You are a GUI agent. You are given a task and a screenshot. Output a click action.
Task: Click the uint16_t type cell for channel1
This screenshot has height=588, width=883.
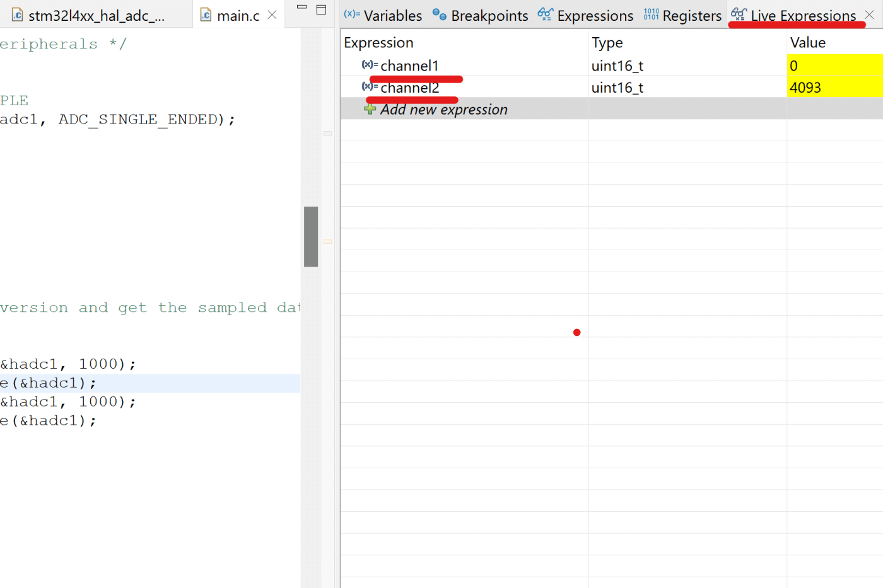[x=617, y=66]
